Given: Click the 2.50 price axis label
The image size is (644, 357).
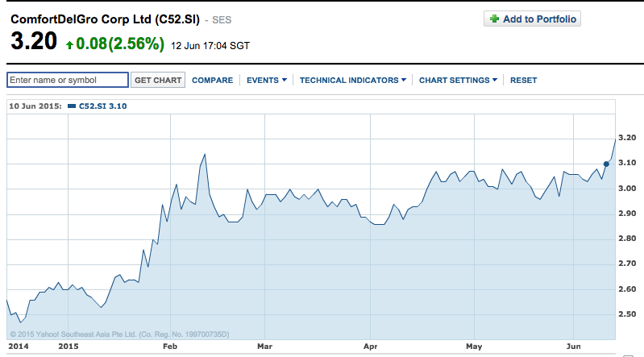Looking at the screenshot, I should [x=627, y=314].
